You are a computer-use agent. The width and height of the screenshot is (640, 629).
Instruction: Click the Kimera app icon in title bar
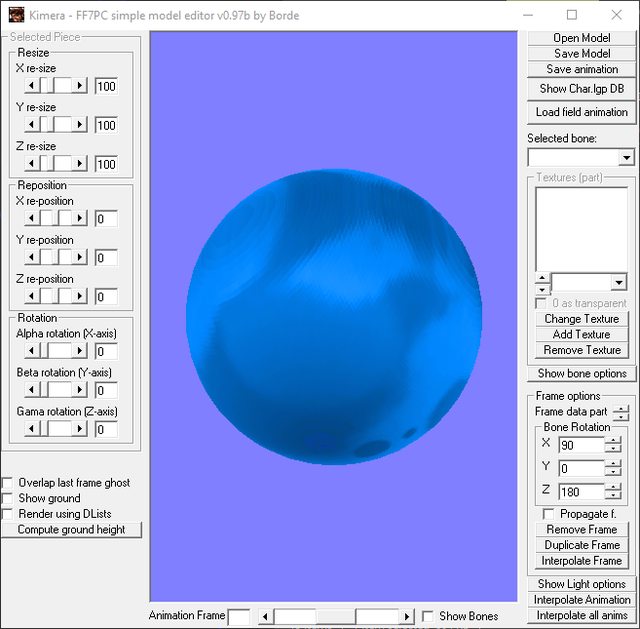click(16, 15)
